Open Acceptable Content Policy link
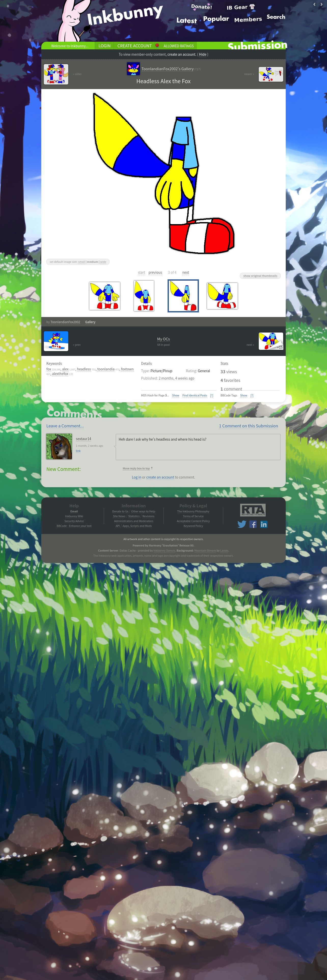This screenshot has height=980, width=327. [x=193, y=521]
